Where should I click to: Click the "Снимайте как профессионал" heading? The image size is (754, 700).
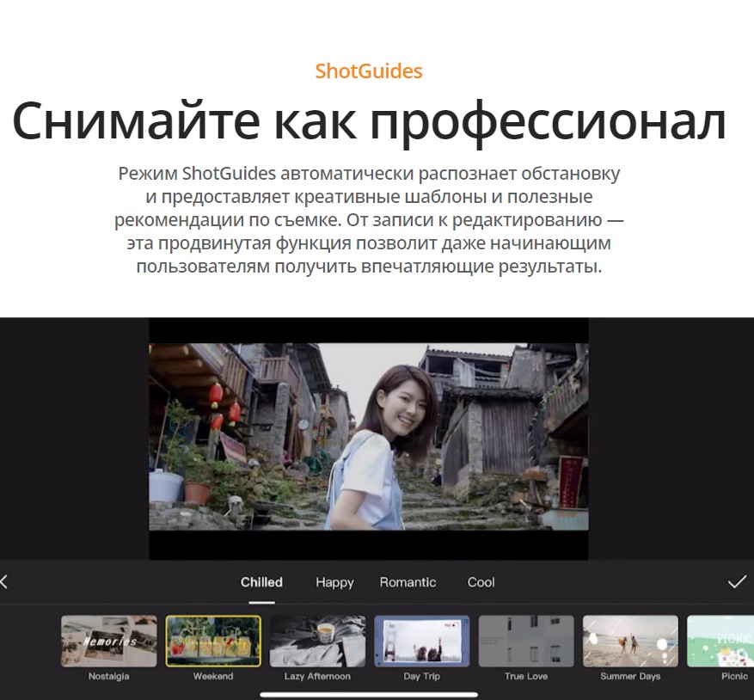click(x=369, y=121)
